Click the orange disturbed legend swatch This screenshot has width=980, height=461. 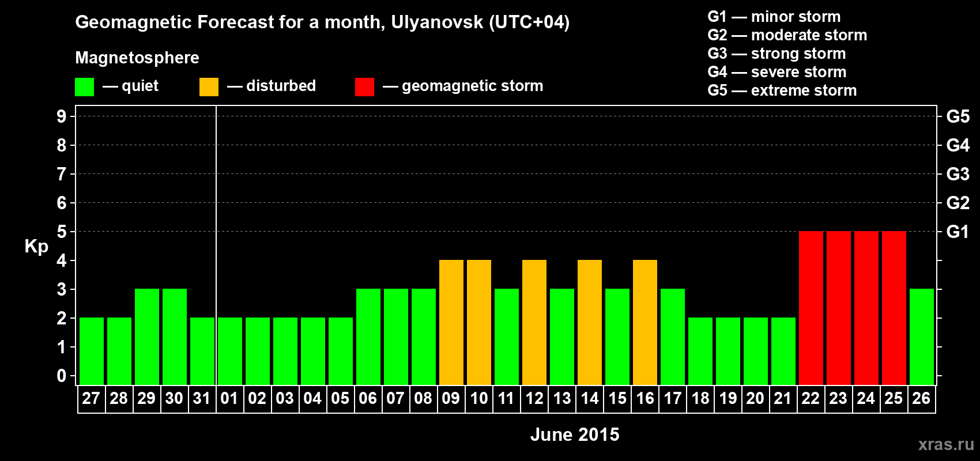click(x=209, y=87)
